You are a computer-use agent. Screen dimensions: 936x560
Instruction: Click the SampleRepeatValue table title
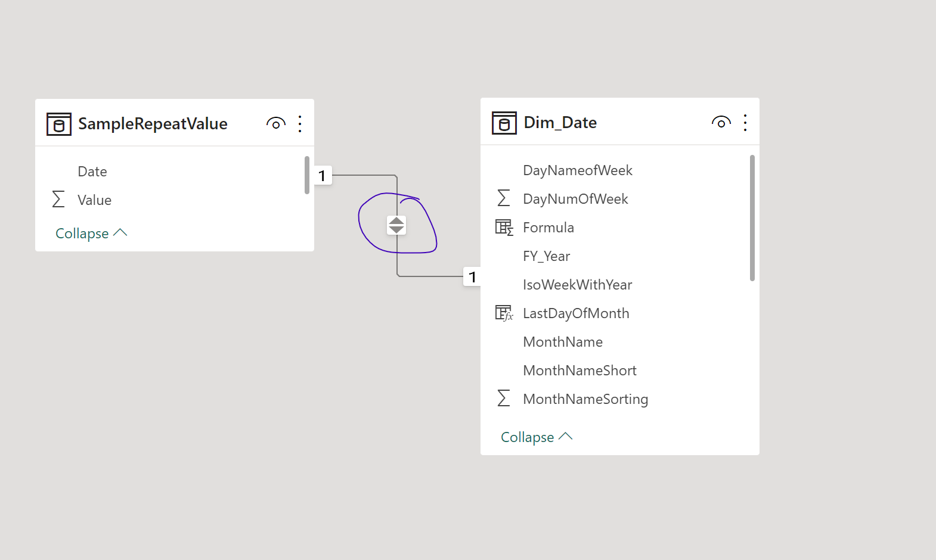pos(153,124)
